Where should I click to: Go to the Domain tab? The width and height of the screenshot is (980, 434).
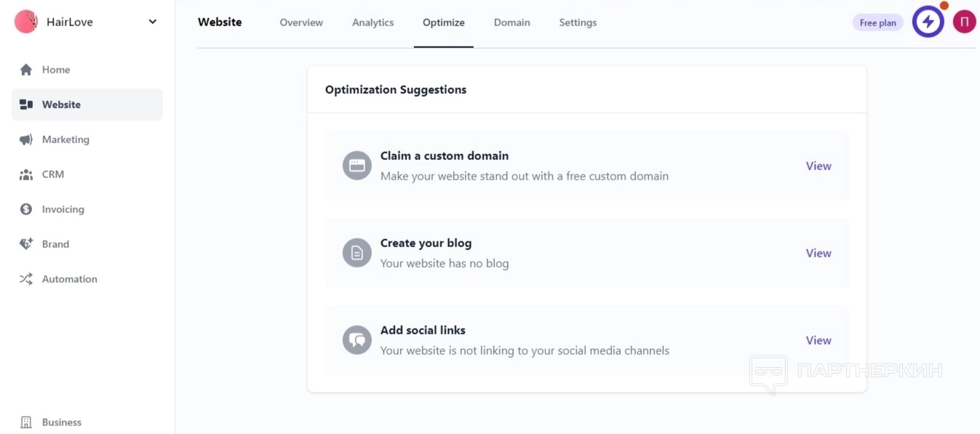coord(511,23)
